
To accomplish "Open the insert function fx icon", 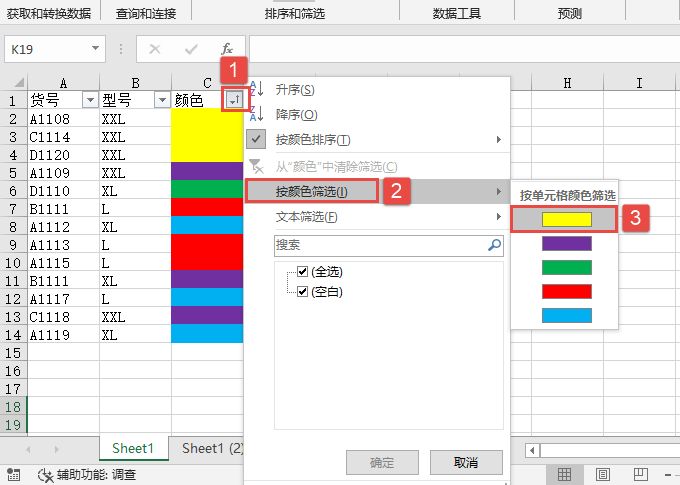I will coord(227,49).
